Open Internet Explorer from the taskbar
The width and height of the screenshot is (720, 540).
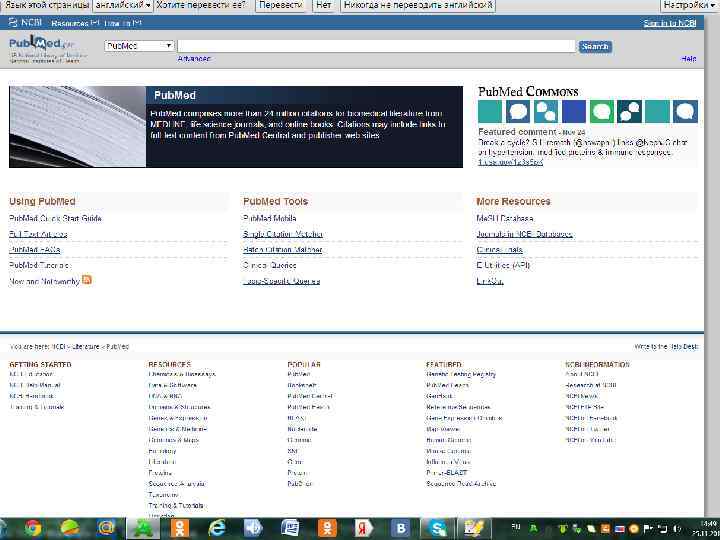(217, 528)
